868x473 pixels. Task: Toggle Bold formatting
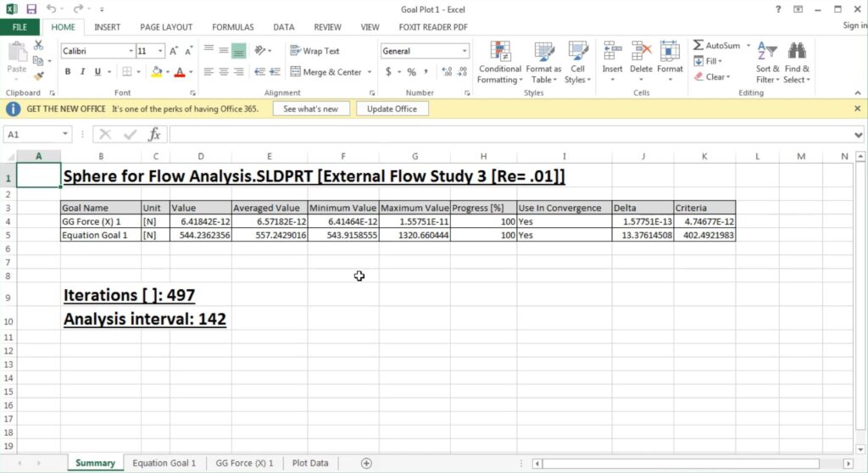tap(68, 71)
